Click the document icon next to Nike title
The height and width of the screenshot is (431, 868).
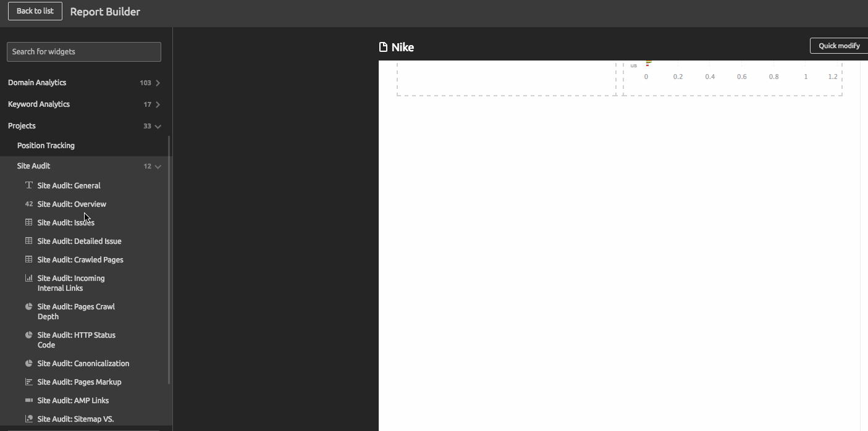[x=383, y=47]
